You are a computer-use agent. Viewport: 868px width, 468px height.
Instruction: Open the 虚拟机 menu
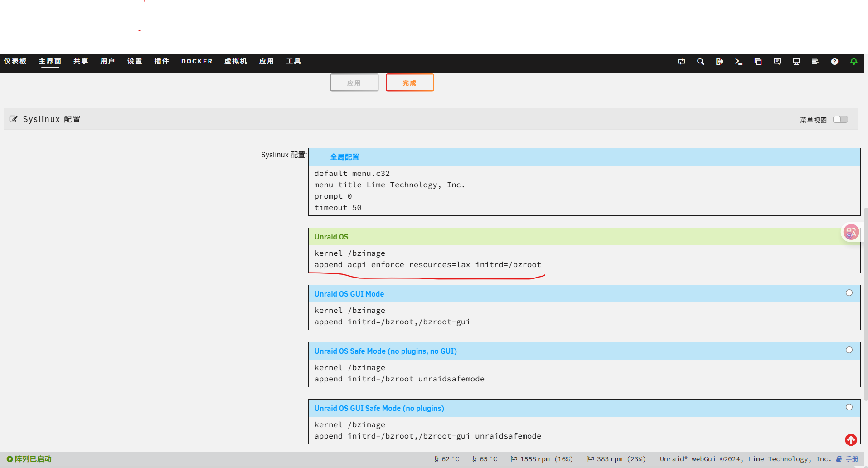[236, 61]
